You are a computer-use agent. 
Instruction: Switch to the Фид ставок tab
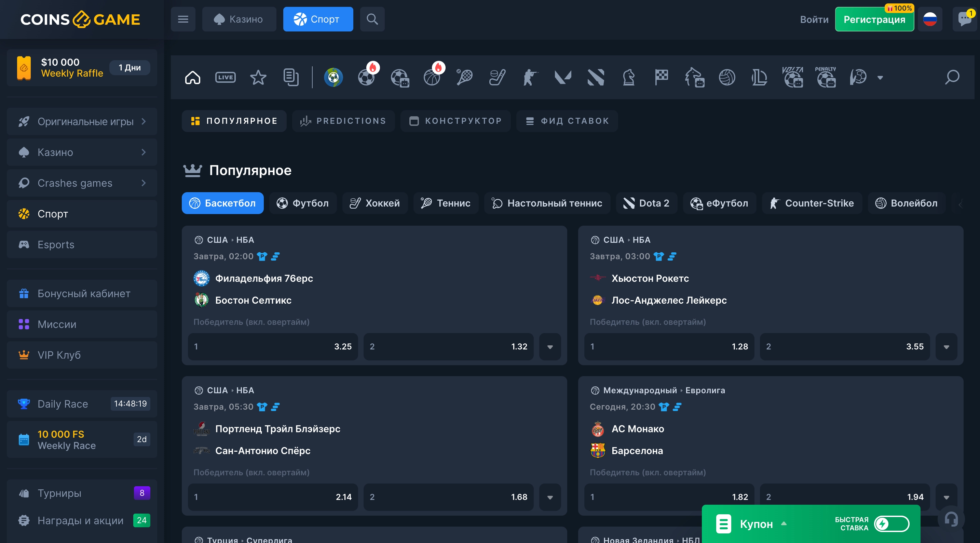pos(567,121)
